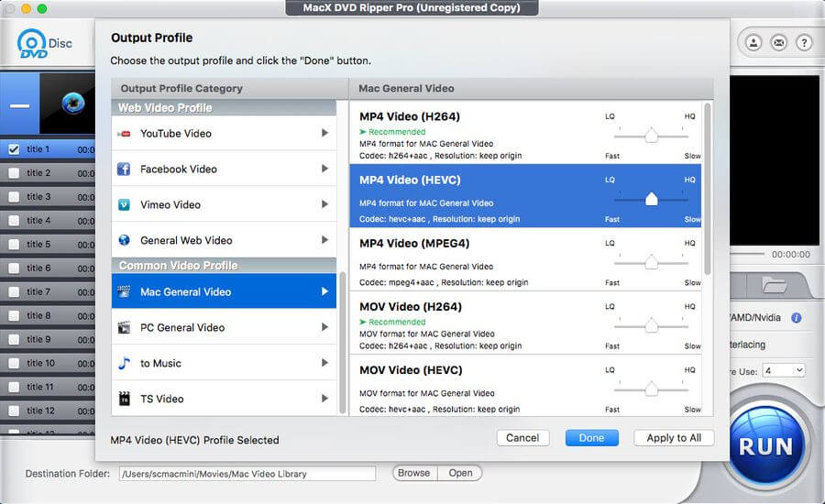Open the user account icon

(x=753, y=43)
